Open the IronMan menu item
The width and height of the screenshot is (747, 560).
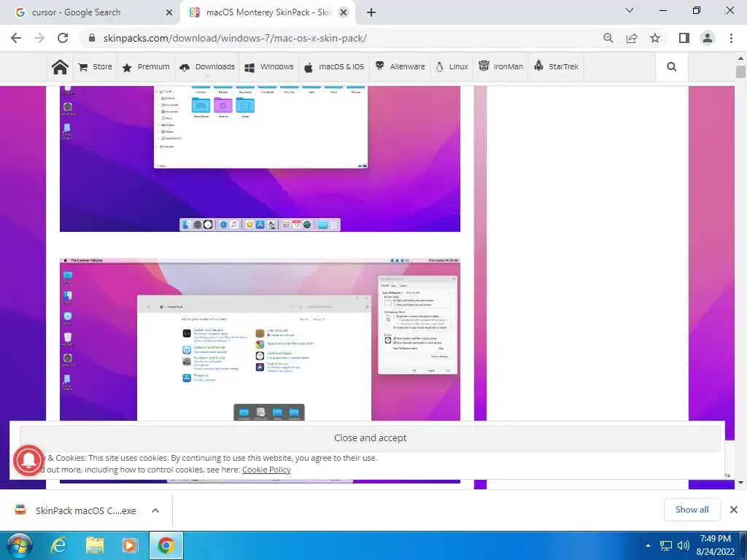(x=500, y=66)
